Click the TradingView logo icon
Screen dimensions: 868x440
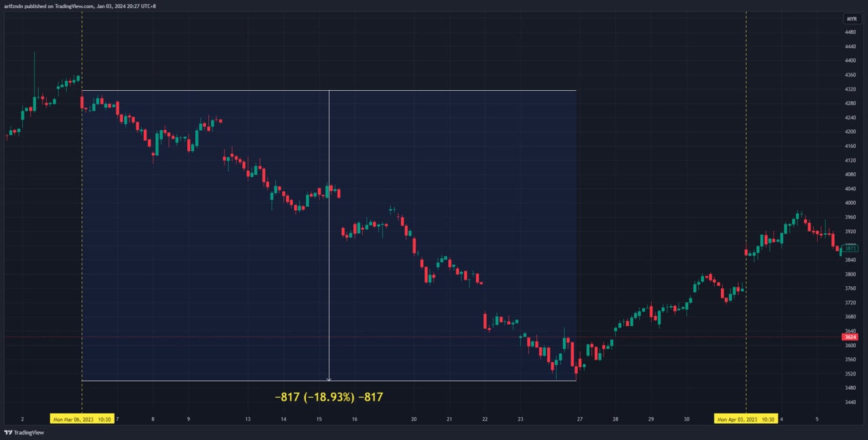[x=8, y=432]
